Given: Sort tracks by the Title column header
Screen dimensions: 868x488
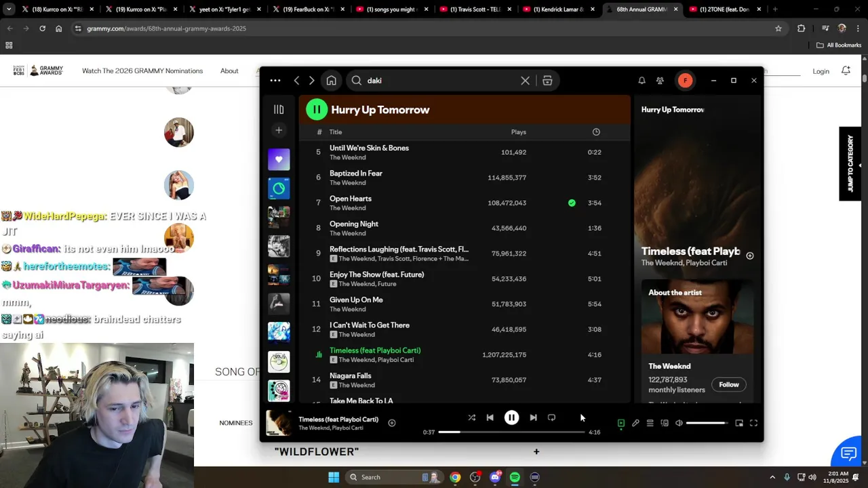Looking at the screenshot, I should click(x=336, y=132).
